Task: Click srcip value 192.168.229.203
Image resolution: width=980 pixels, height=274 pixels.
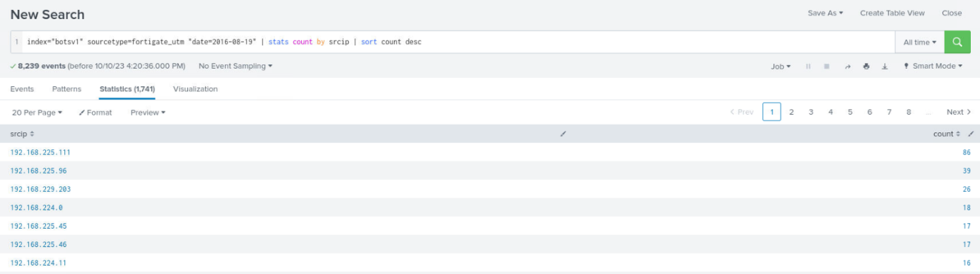Action: click(x=40, y=189)
